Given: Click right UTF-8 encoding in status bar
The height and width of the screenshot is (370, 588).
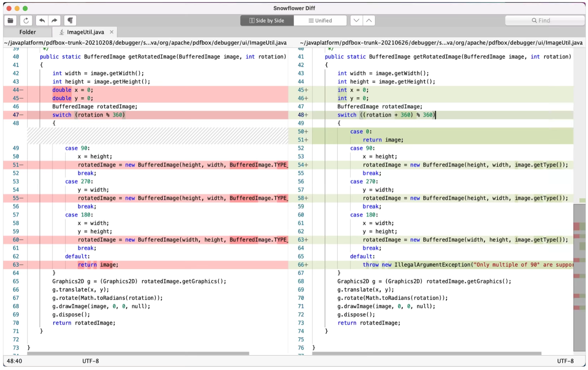Looking at the screenshot, I should [565, 361].
